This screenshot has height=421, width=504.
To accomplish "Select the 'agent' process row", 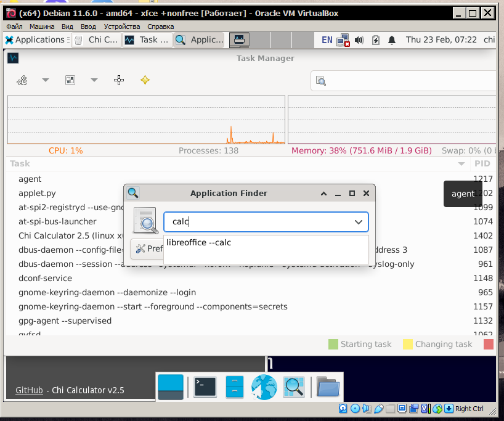I will (x=250, y=179).
